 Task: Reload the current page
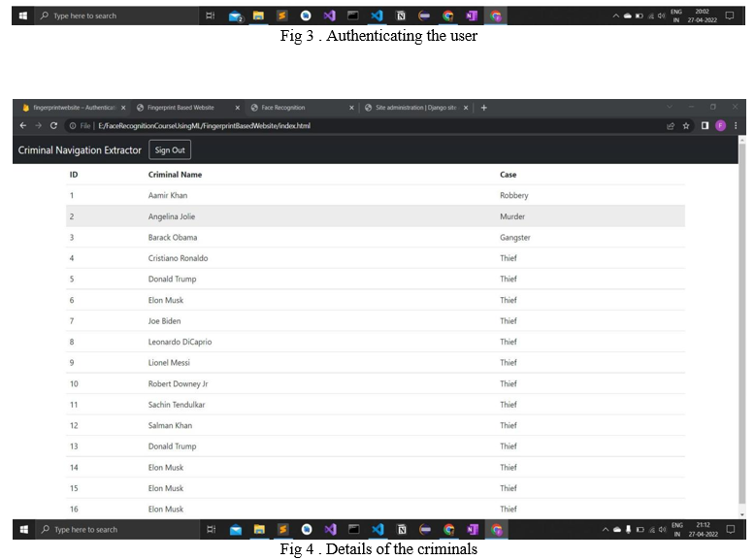coord(53,125)
